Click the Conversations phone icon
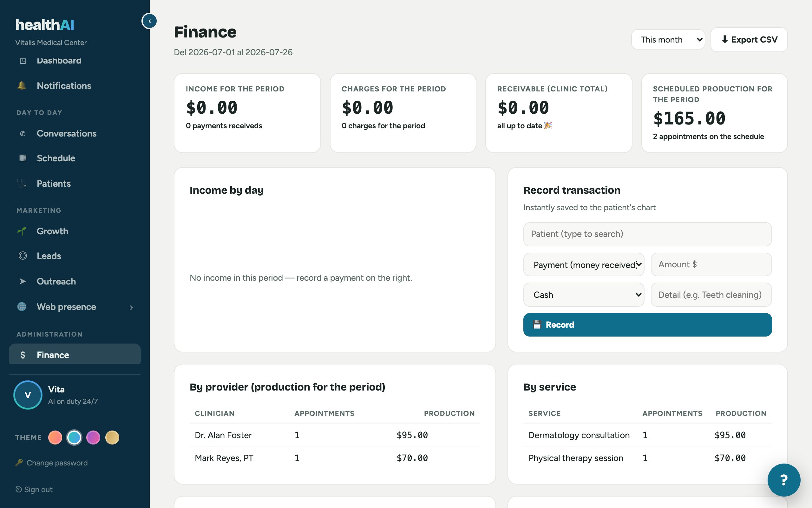812x508 pixels. [23, 133]
